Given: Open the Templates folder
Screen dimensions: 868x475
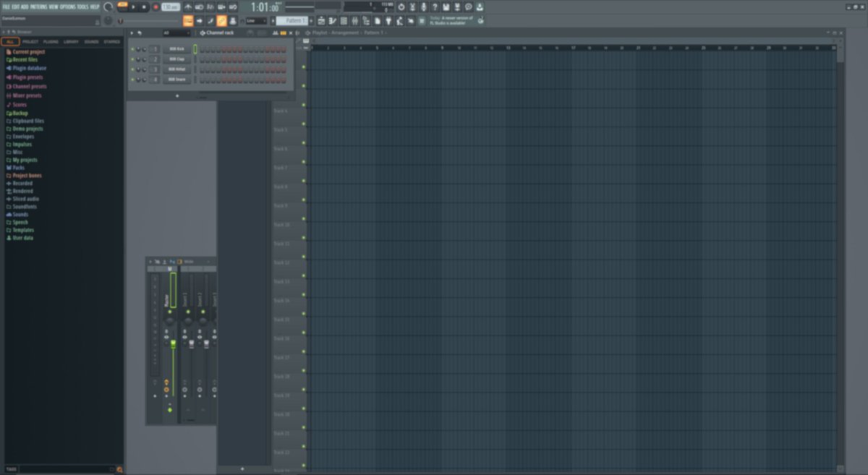Looking at the screenshot, I should click(x=20, y=230).
